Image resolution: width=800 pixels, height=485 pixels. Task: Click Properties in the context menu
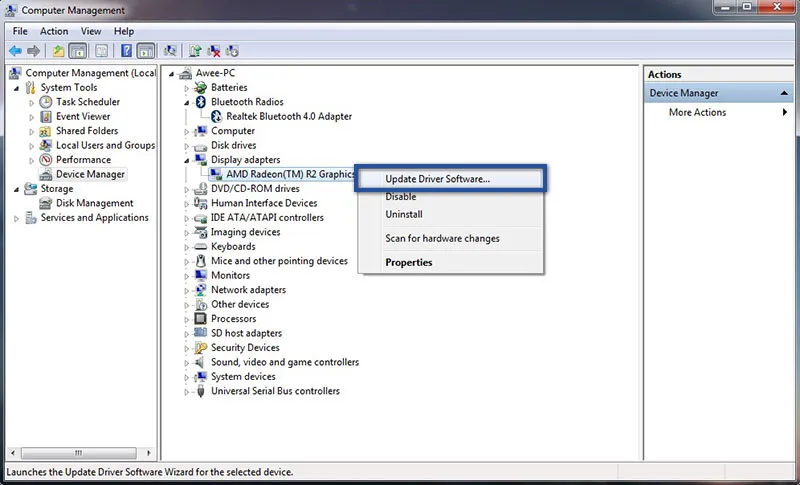408,262
